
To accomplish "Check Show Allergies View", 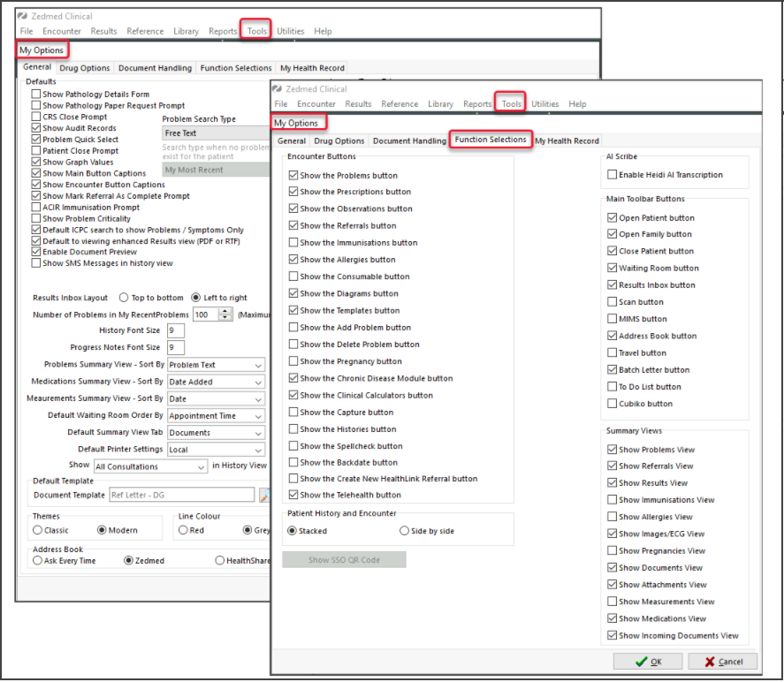I will [x=612, y=517].
